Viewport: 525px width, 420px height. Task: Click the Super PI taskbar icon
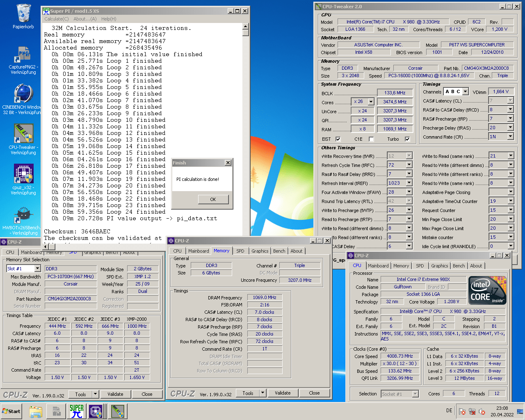(x=76, y=411)
